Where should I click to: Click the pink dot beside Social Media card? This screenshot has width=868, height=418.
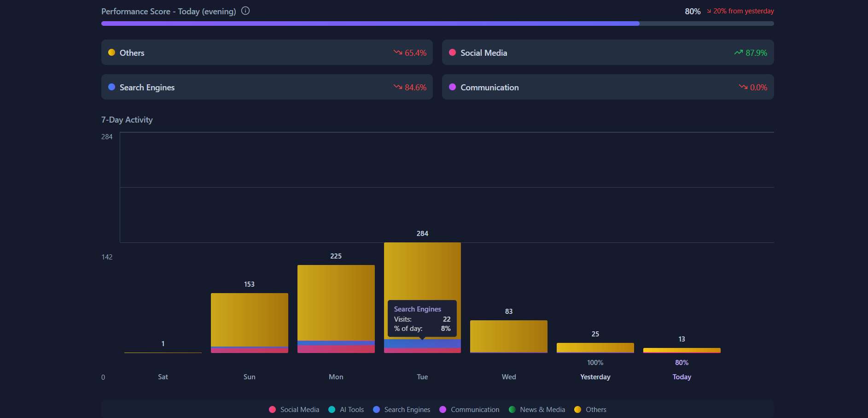(452, 53)
